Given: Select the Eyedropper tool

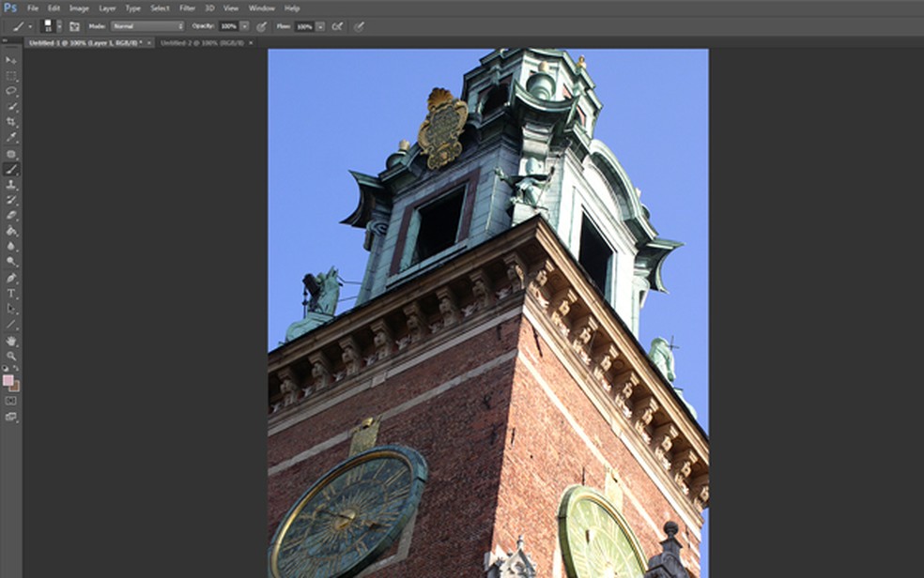Looking at the screenshot, I should (11, 137).
